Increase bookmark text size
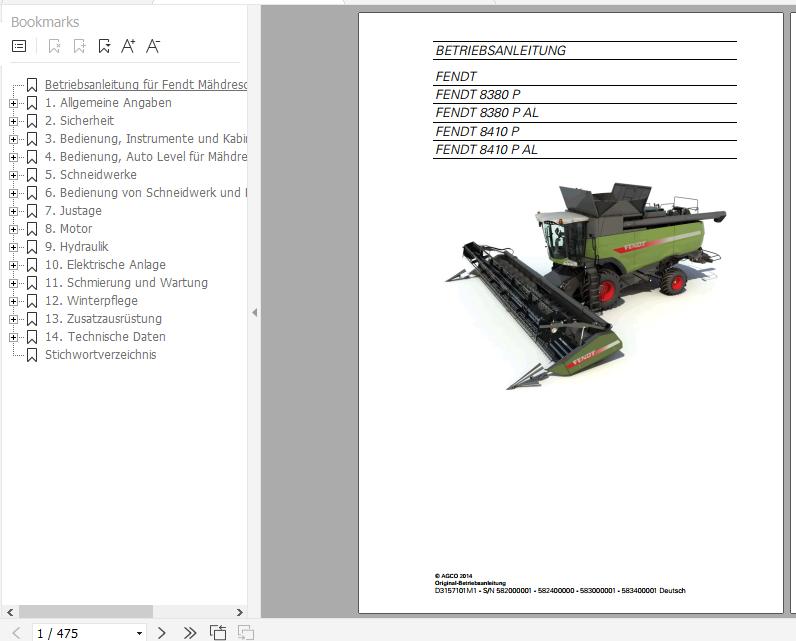Screen dimensions: 796x641 (x=128, y=46)
